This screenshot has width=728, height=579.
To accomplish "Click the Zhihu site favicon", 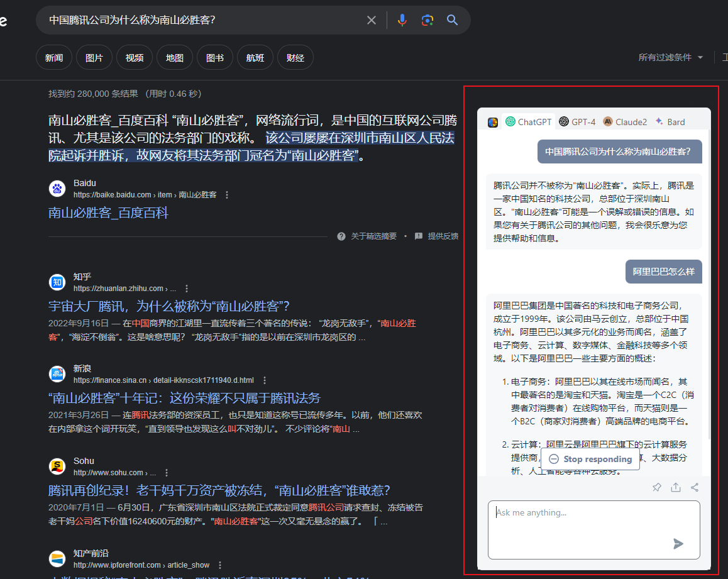I will [57, 282].
